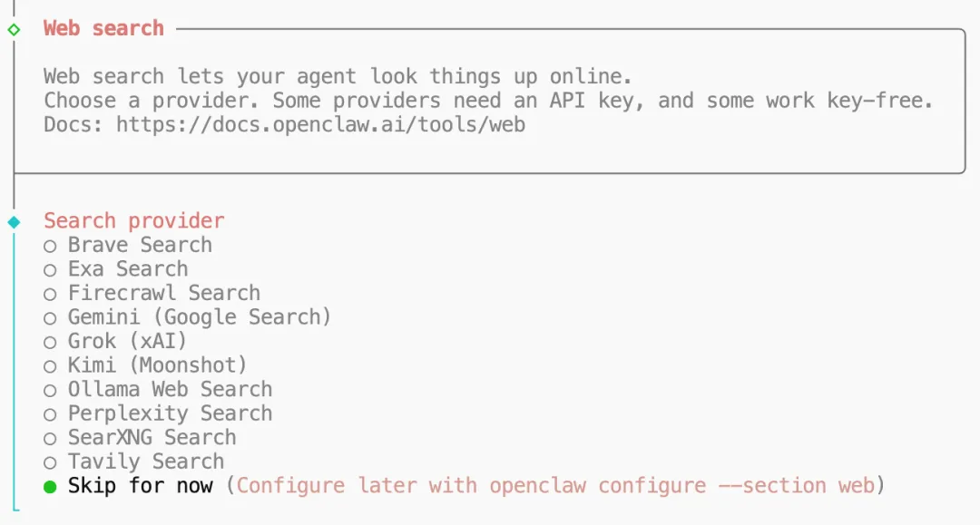This screenshot has height=525, width=980.
Task: Click the Brave Search label text
Action: tap(140, 245)
